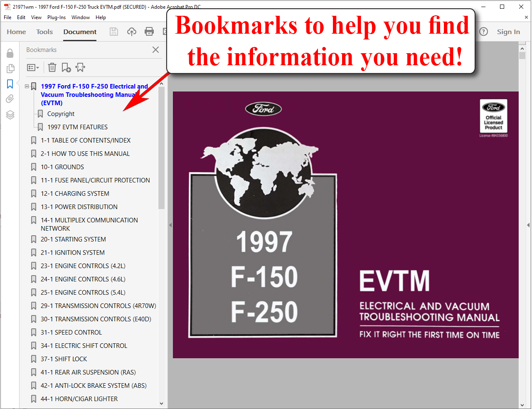Click the security lock icon in sidebar
Image resolution: width=532 pixels, height=409 pixels.
point(10,53)
